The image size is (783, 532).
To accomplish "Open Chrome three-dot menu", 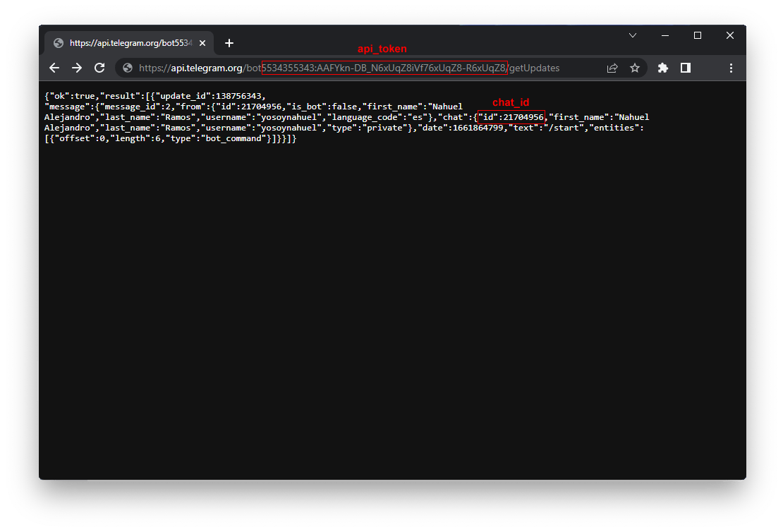I will pos(731,68).
